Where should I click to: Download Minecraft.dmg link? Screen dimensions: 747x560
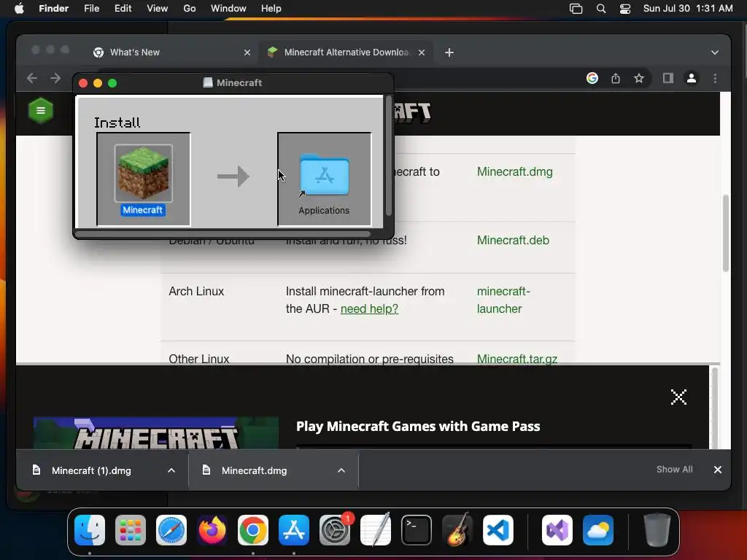514,171
